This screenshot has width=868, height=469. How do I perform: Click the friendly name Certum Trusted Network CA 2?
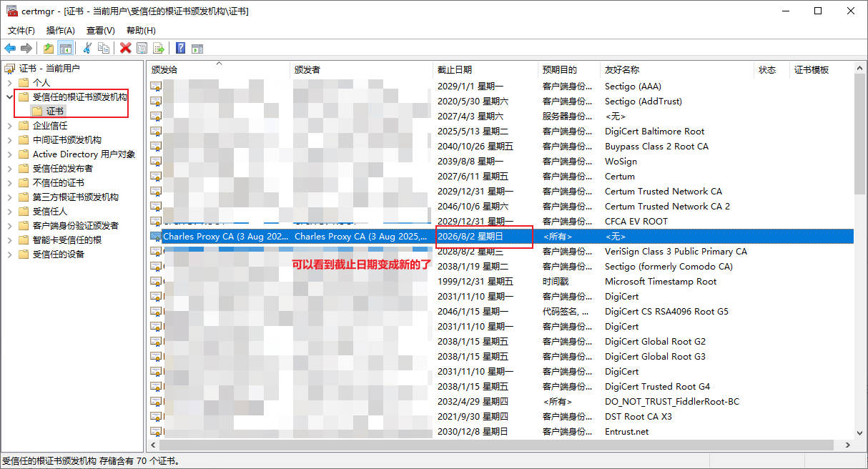tap(667, 207)
